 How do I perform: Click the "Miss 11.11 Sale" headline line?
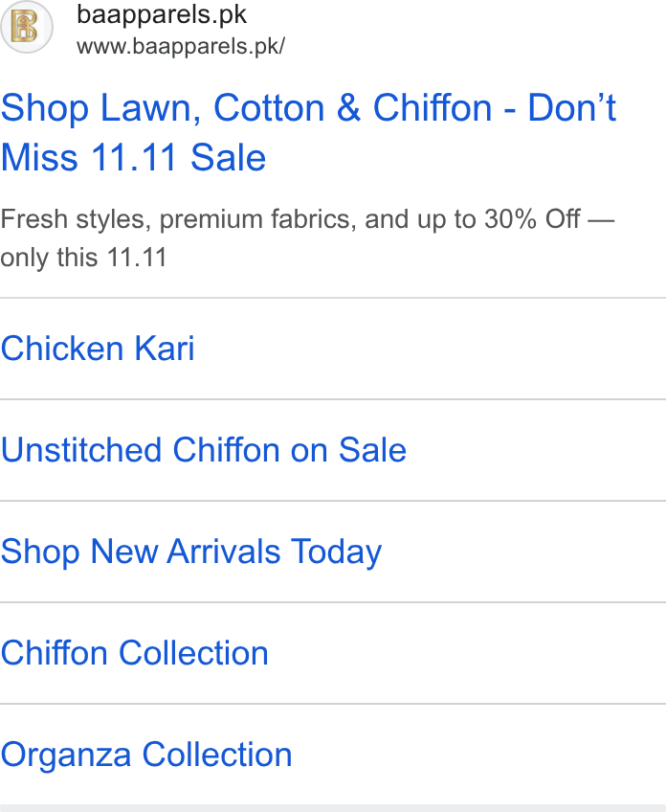(134, 157)
